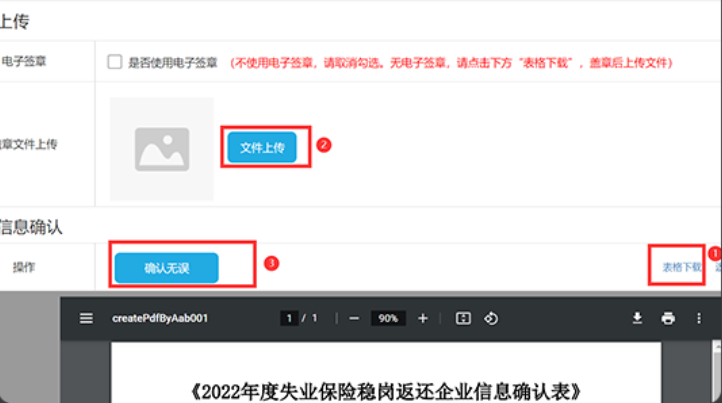
Task: Click the 确认无误 button
Action: (167, 268)
